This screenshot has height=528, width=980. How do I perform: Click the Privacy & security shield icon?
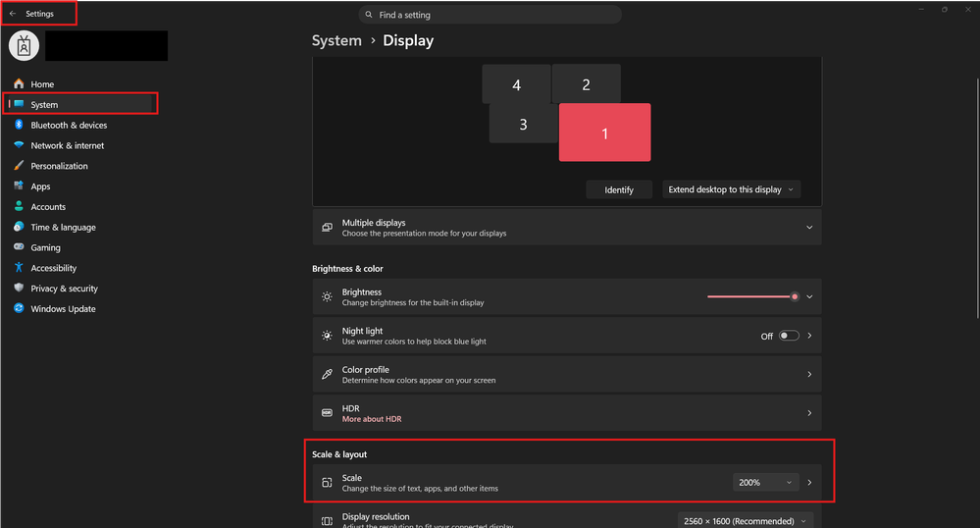tap(19, 289)
